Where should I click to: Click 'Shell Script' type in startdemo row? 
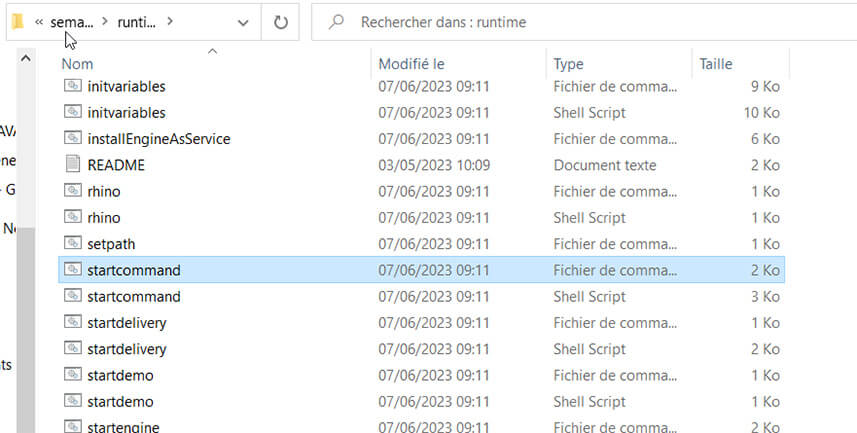(x=589, y=401)
